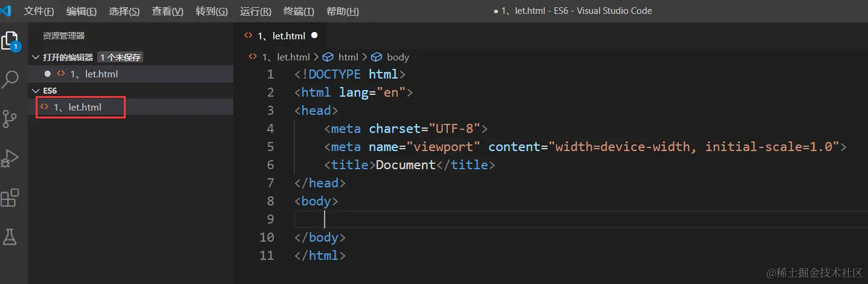
Task: Open the 文件(F) menu
Action: coord(39,11)
